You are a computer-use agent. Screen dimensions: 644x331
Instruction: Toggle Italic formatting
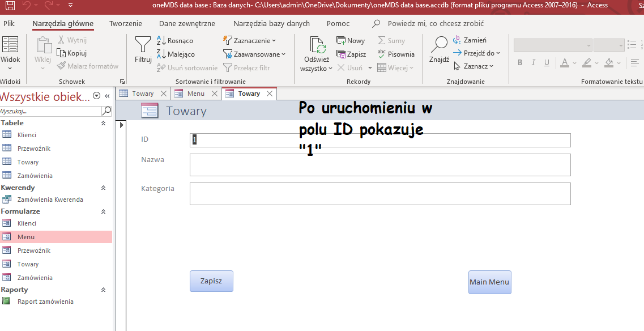(x=533, y=62)
